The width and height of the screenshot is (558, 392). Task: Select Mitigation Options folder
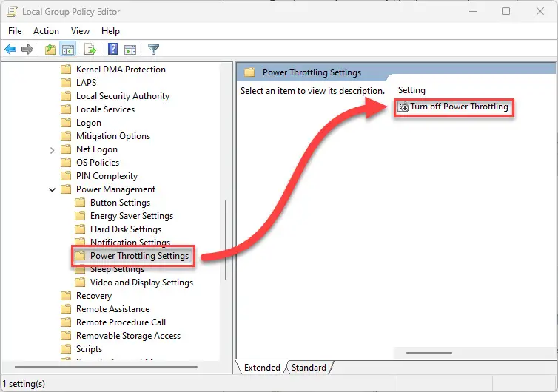coord(113,136)
